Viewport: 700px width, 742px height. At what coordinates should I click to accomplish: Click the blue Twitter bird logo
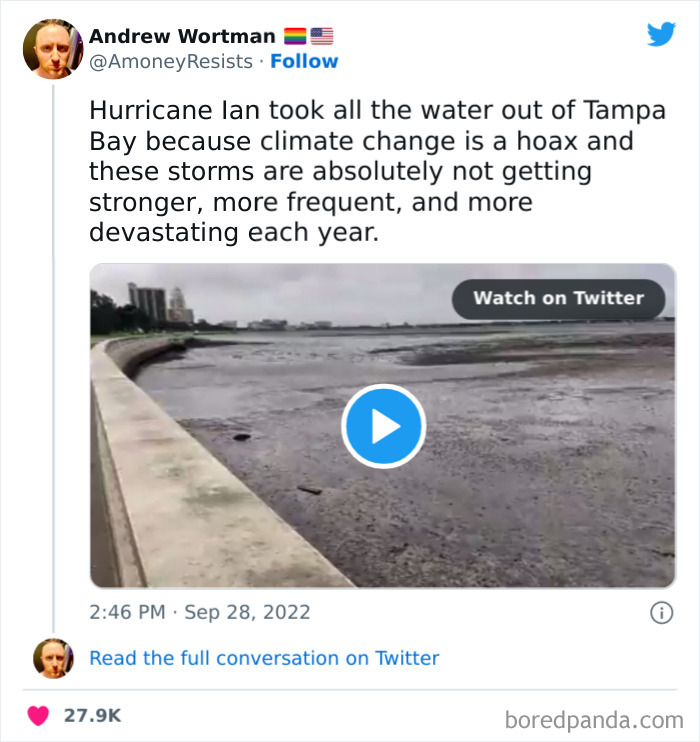pyautogui.click(x=661, y=34)
